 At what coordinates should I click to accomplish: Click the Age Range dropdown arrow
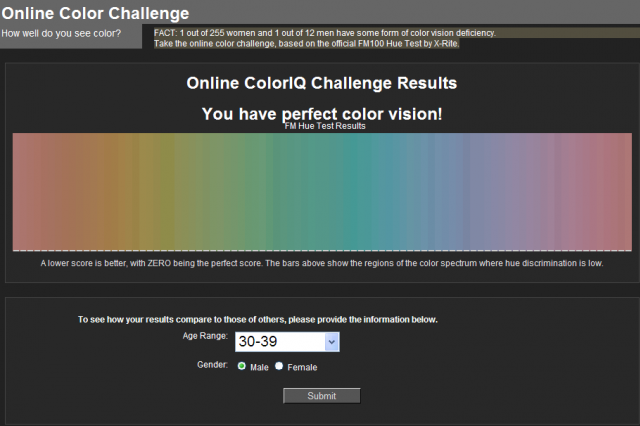pyautogui.click(x=331, y=342)
